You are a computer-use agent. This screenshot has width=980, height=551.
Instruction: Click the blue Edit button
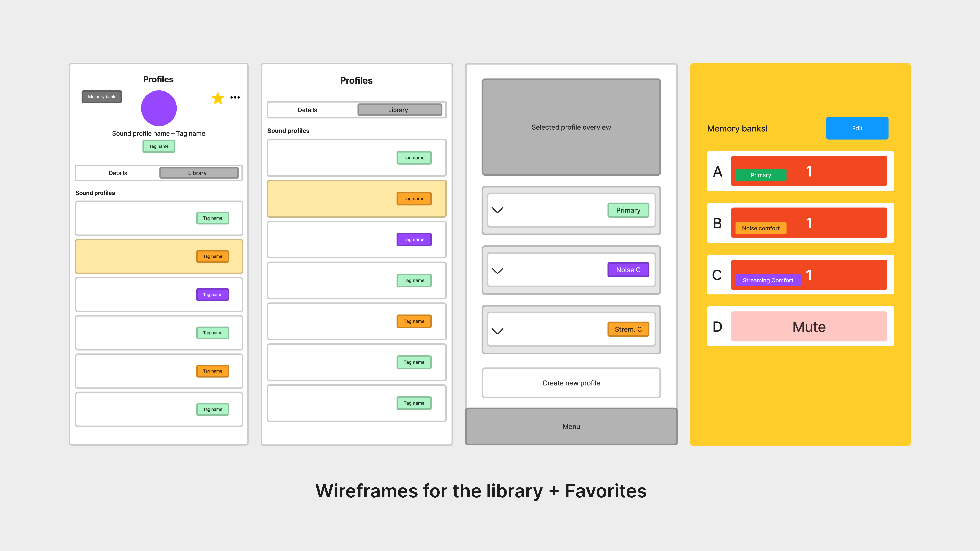(857, 128)
